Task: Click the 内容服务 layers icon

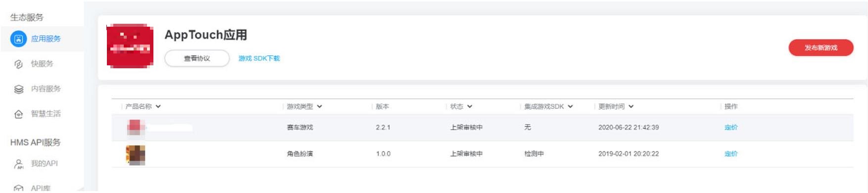Action: click(x=18, y=89)
